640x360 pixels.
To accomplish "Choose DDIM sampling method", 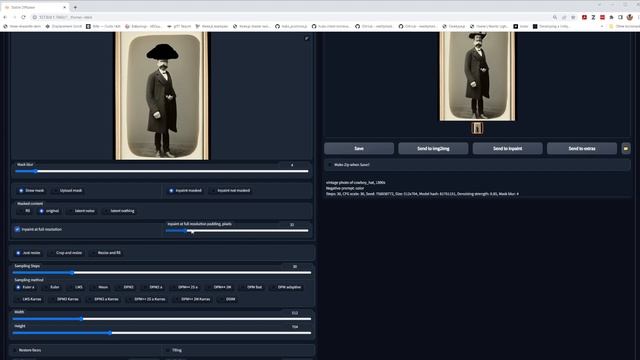I will tap(228, 299).
